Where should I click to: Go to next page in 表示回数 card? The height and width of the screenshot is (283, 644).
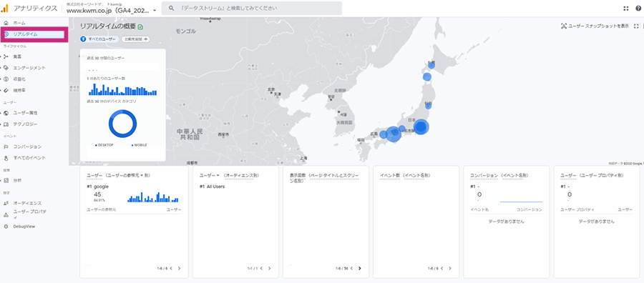point(360,268)
